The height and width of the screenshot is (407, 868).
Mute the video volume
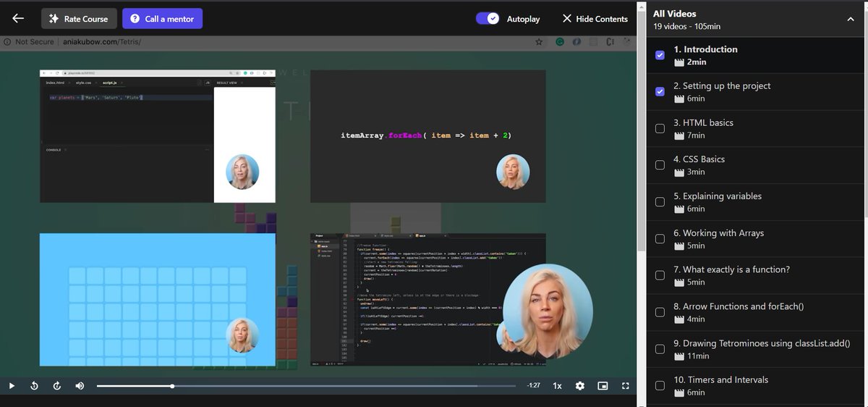pos(80,386)
